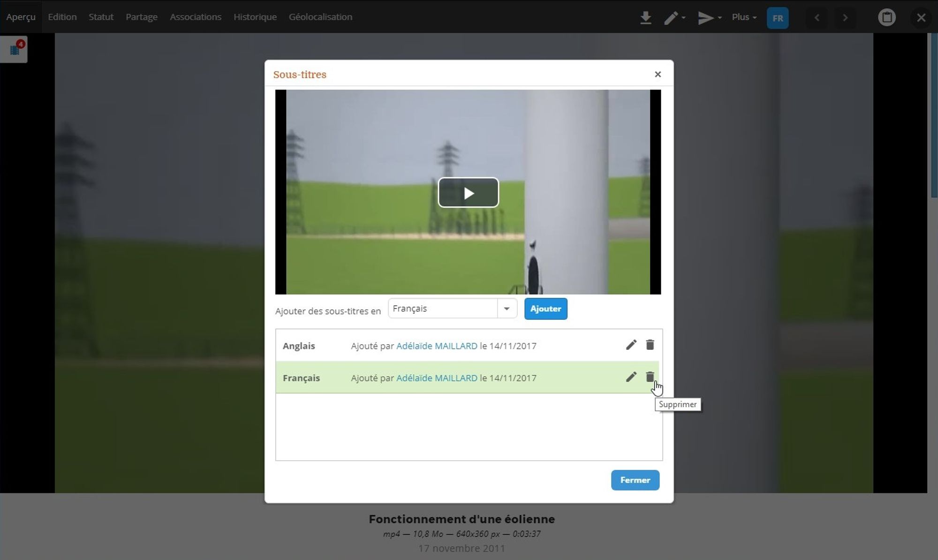Delete the Français subtitles trash icon

[650, 377]
